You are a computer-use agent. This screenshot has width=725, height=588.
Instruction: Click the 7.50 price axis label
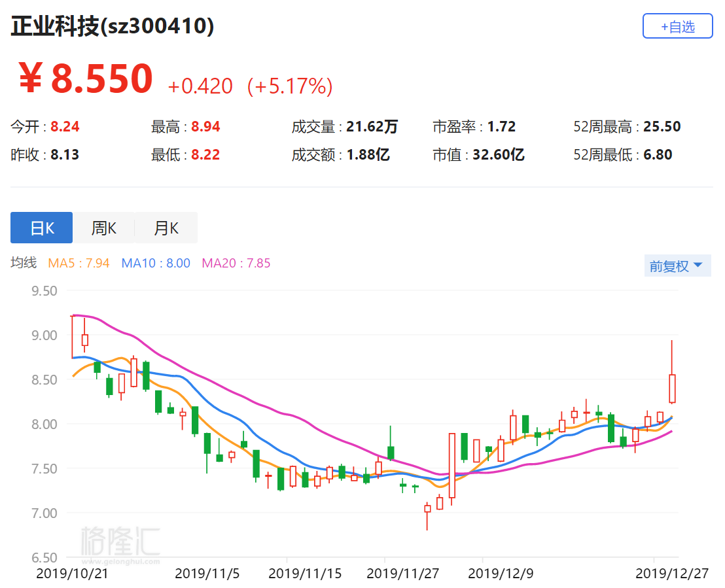pos(44,468)
